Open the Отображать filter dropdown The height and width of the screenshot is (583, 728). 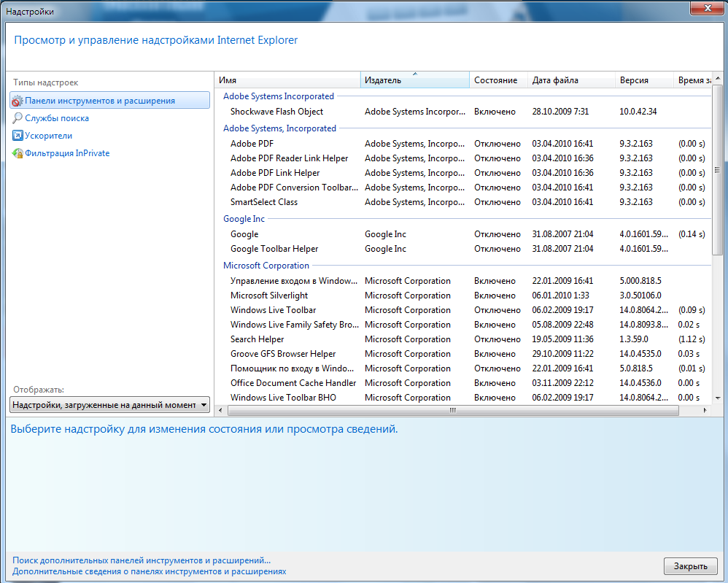tap(109, 405)
